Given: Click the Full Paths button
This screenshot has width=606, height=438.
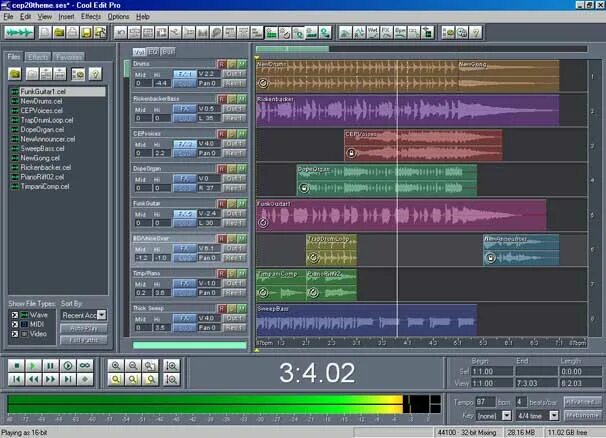Looking at the screenshot, I should (84, 340).
